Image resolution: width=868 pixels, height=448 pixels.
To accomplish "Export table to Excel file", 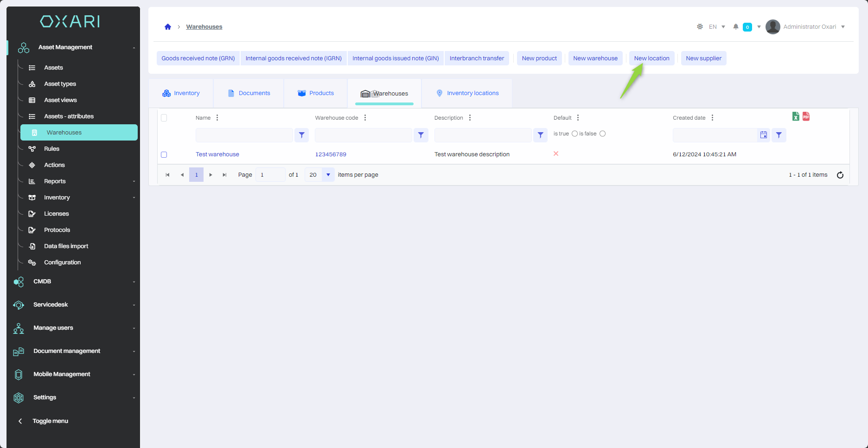I will pos(796,116).
